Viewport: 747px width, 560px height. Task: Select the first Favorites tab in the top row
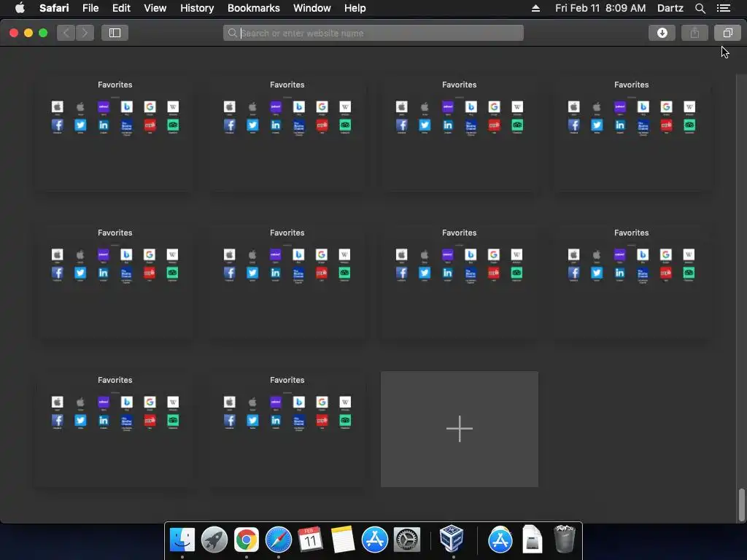(x=115, y=133)
